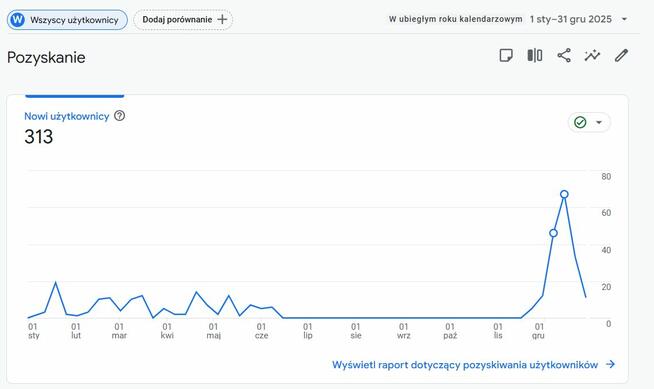Click the arrow after the acquisition report link
This screenshot has height=389, width=654.
[x=611, y=364]
